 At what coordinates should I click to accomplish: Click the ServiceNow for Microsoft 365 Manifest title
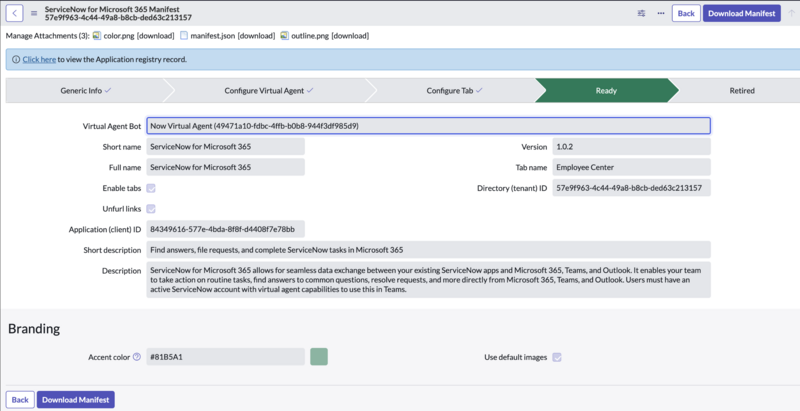[112, 9]
